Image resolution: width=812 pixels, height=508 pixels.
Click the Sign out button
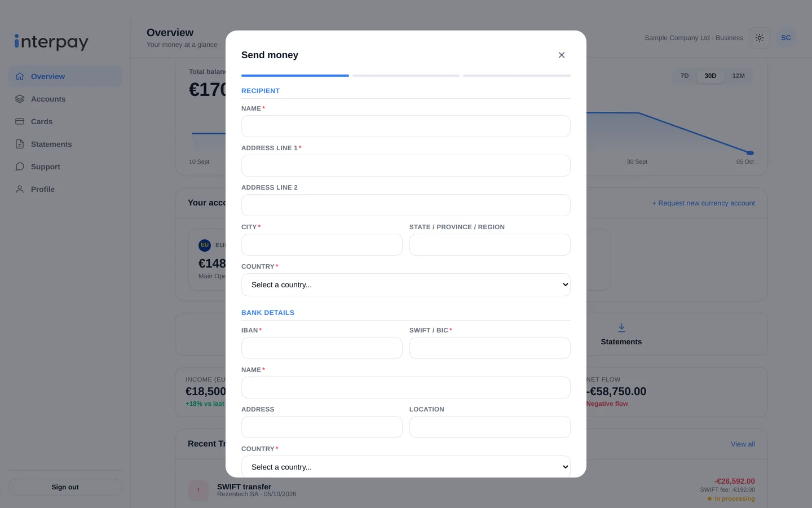coord(65,487)
